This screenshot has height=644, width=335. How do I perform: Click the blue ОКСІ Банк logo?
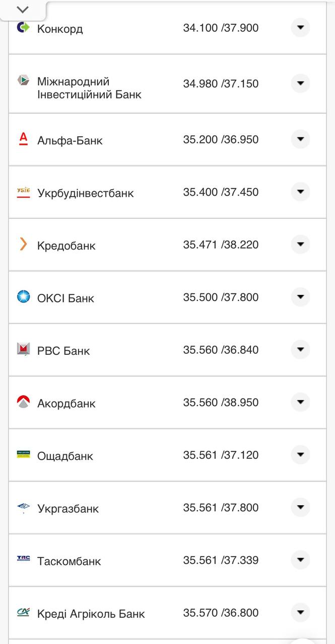(x=23, y=297)
